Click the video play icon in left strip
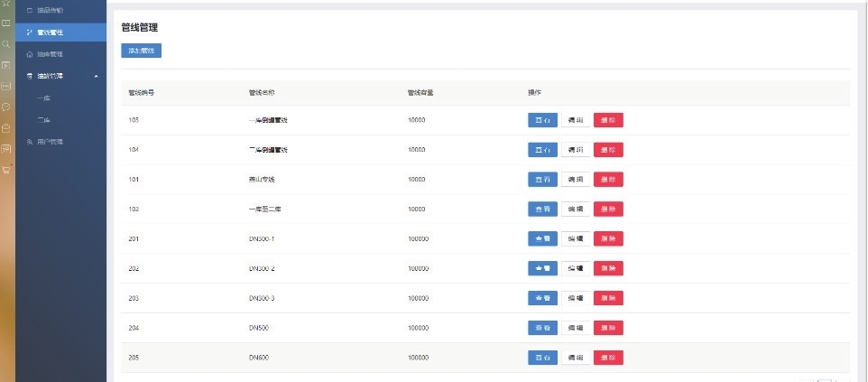Viewport: 868px width, 382px height. (6, 65)
